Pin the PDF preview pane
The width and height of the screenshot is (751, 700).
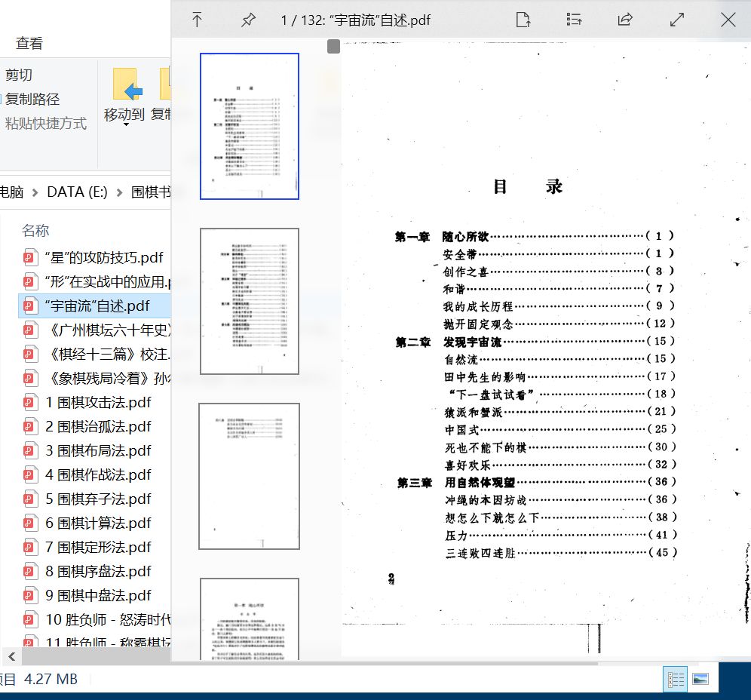(248, 20)
